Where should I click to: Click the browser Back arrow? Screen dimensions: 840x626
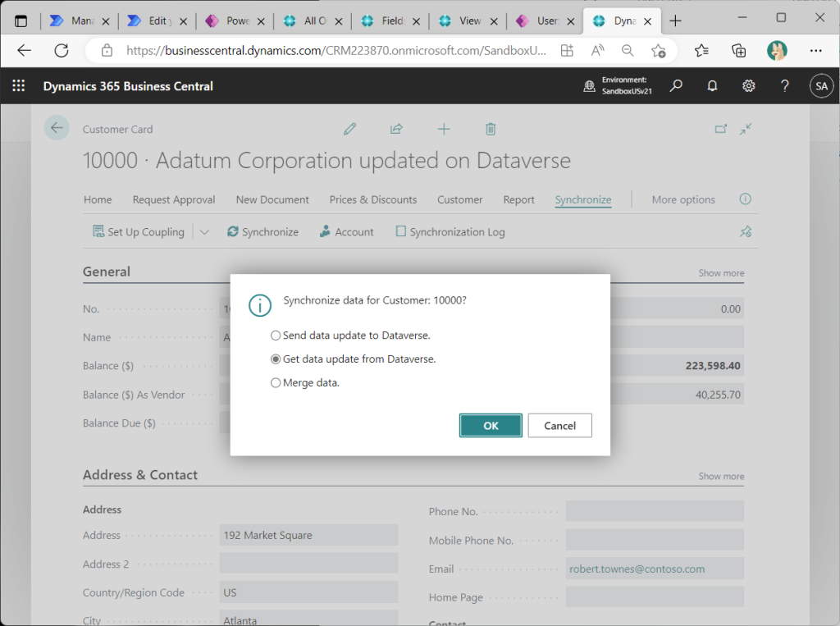pyautogui.click(x=25, y=50)
